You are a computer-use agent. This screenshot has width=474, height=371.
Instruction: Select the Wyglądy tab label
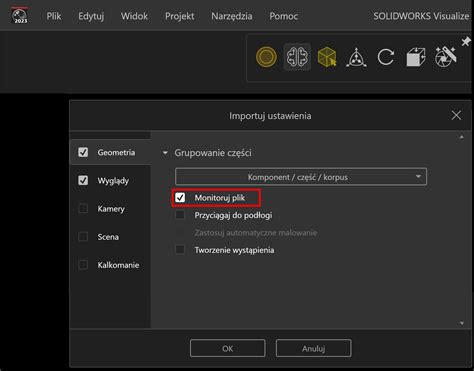pyautogui.click(x=113, y=181)
